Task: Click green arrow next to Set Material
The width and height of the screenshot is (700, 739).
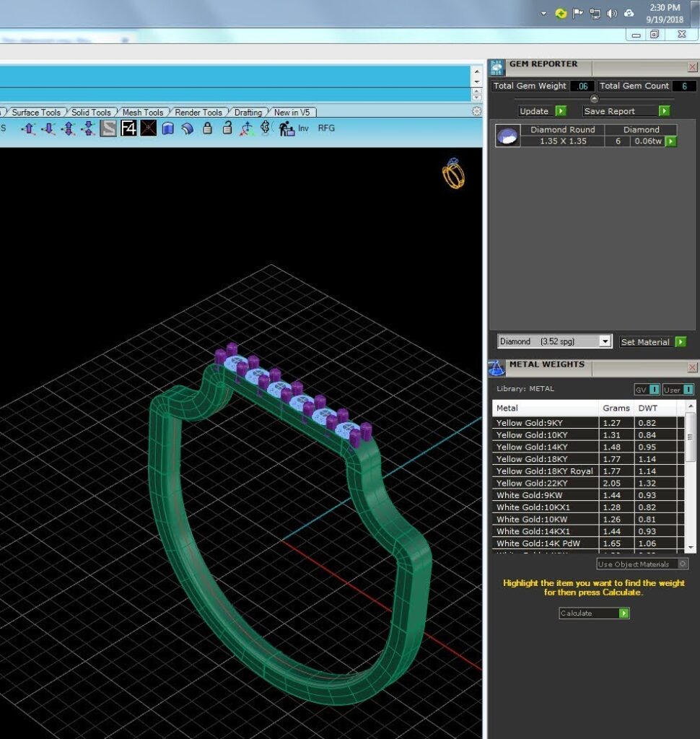Action: [681, 341]
